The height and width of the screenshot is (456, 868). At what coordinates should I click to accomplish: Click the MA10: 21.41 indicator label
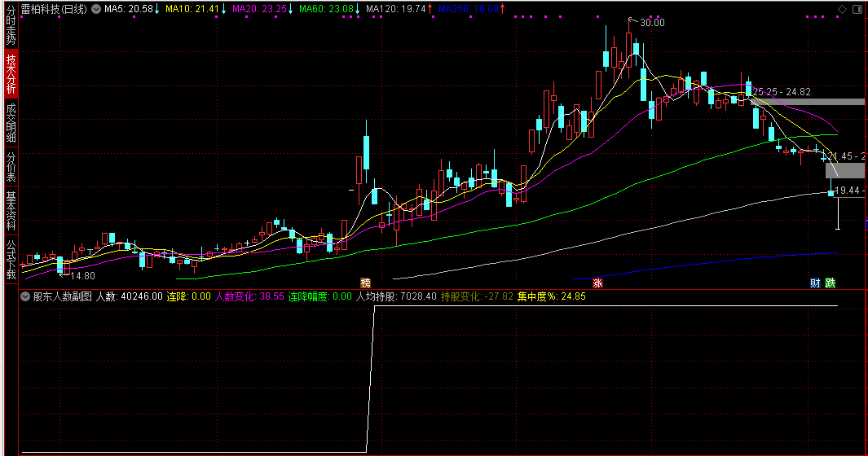(x=192, y=9)
